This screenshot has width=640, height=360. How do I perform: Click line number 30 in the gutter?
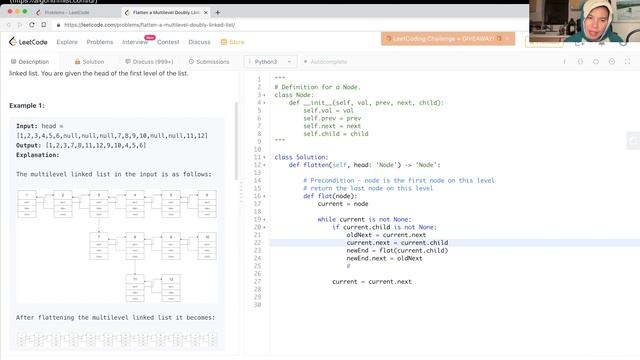258,305
